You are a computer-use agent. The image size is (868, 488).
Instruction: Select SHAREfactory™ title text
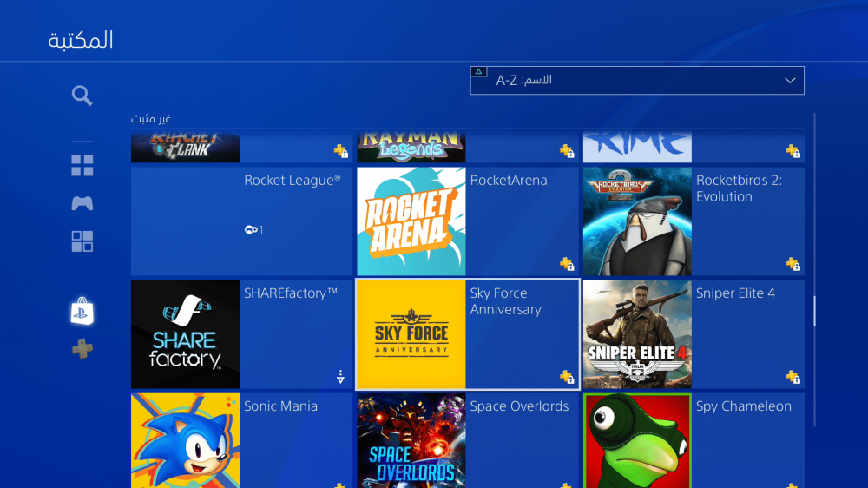tap(291, 293)
